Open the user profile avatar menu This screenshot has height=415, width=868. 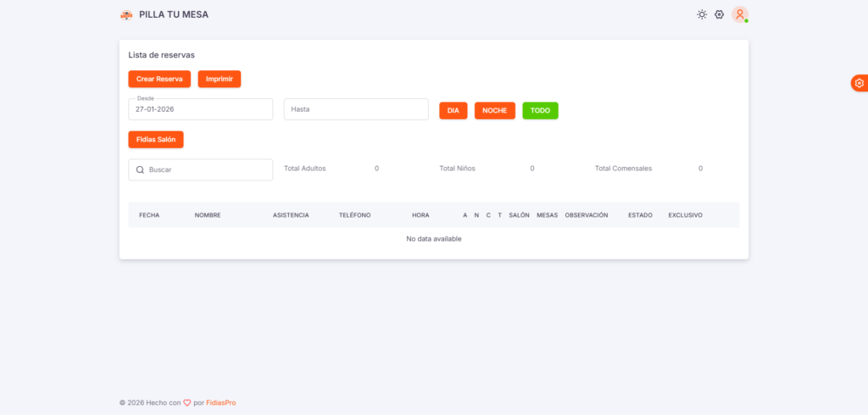740,14
